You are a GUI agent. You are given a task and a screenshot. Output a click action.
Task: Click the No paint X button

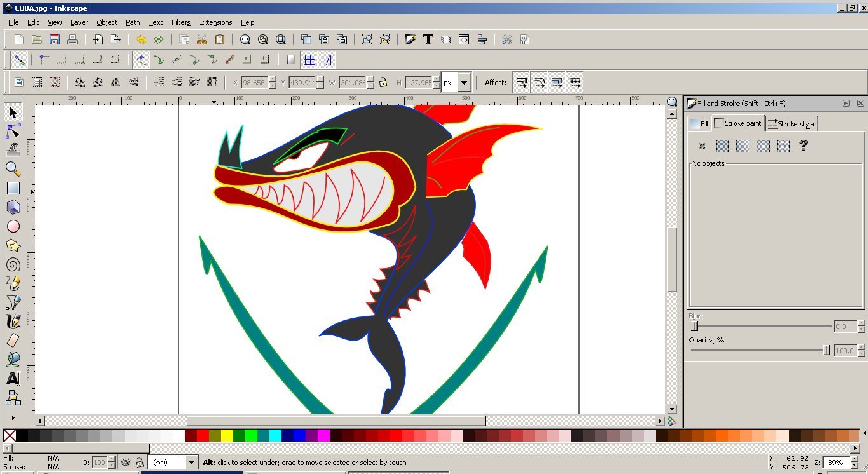(x=702, y=146)
